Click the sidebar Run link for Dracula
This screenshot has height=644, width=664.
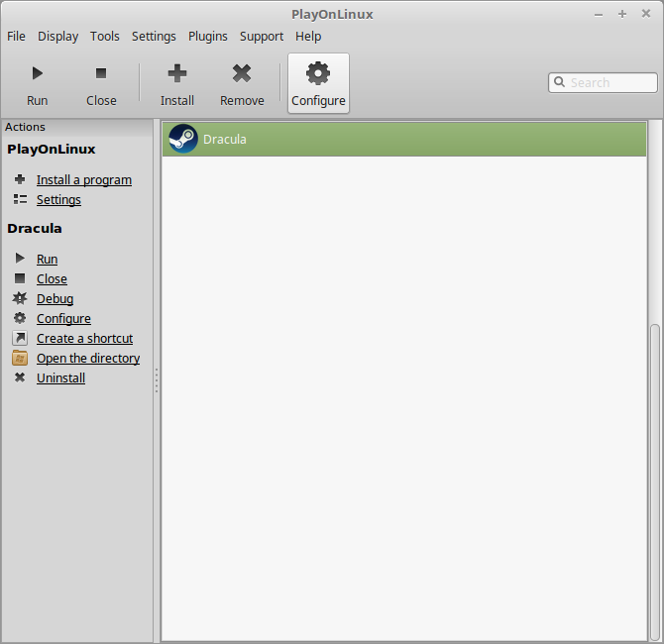[47, 260]
